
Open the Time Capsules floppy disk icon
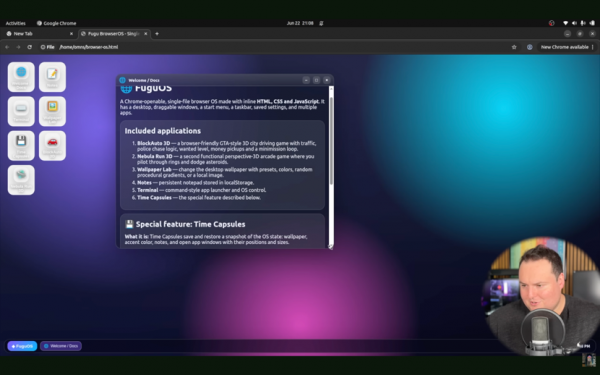coord(21,146)
